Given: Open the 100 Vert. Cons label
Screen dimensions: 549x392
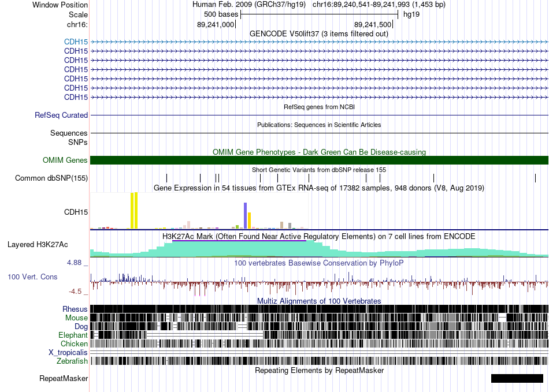Looking at the screenshot, I should 32,277.
